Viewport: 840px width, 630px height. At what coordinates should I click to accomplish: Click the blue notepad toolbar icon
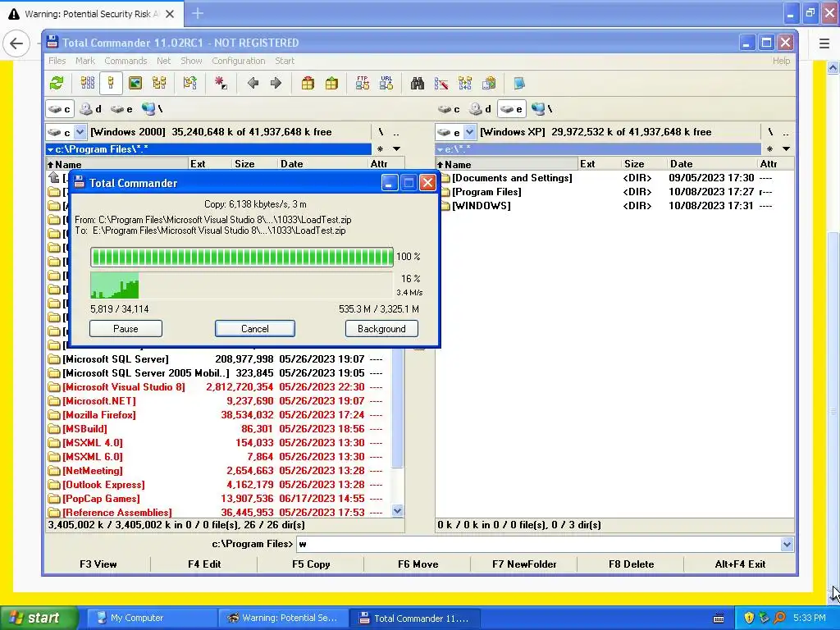coord(519,83)
